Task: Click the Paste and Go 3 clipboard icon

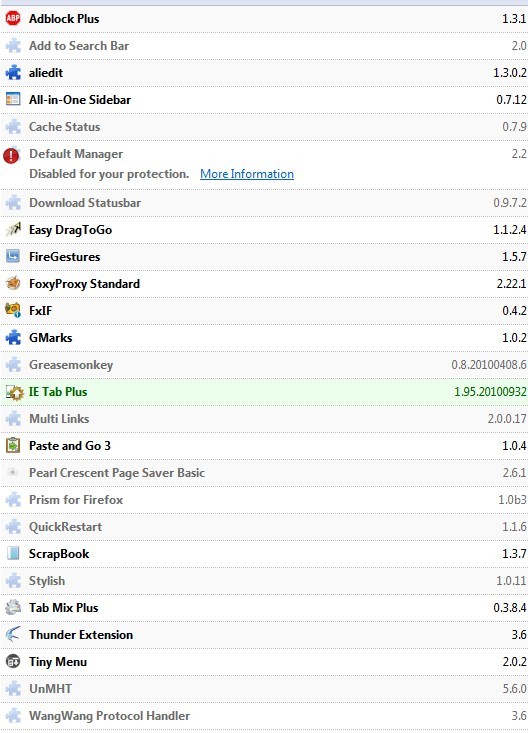Action: (x=13, y=446)
